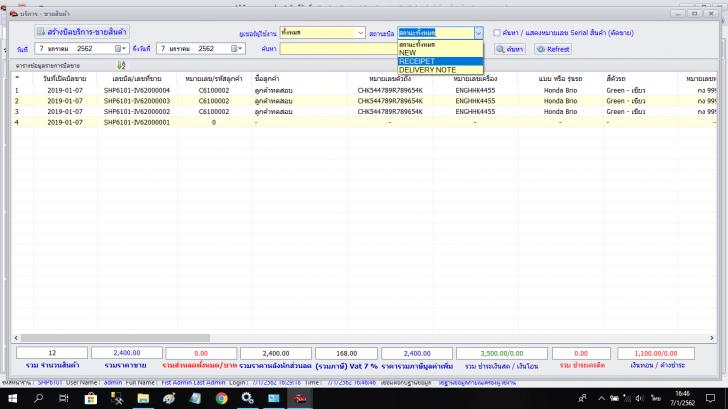The height and width of the screenshot is (409, 728).
Task: Click the create sales service plus icon
Action: [x=39, y=32]
